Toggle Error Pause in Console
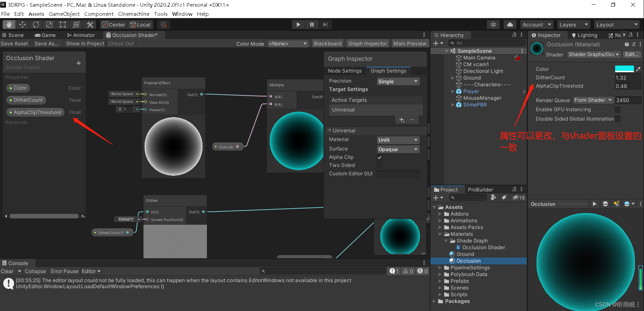 [64, 271]
